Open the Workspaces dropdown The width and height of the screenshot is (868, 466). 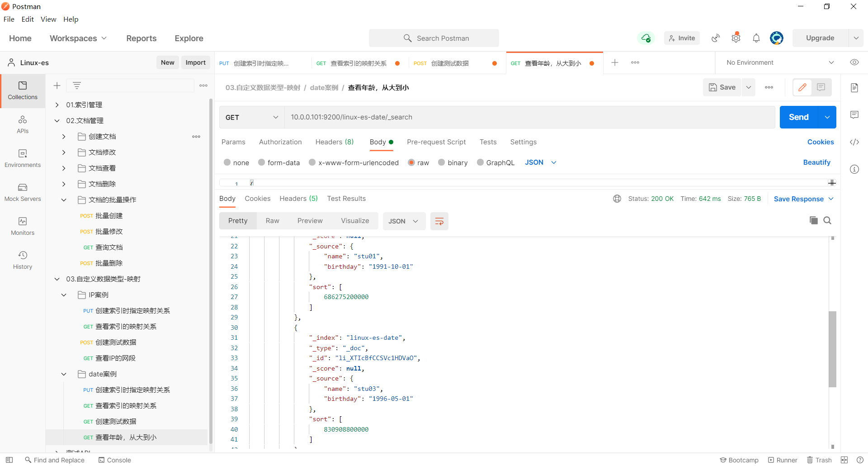pos(78,38)
